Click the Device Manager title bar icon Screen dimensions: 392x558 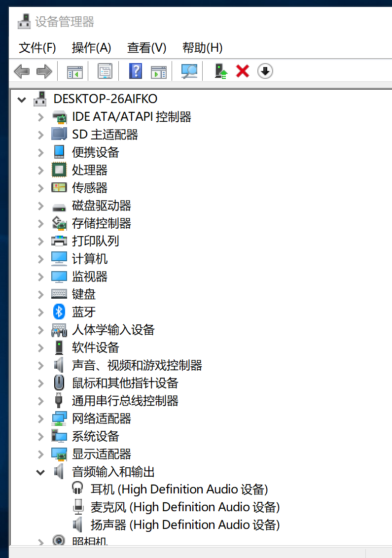point(24,21)
